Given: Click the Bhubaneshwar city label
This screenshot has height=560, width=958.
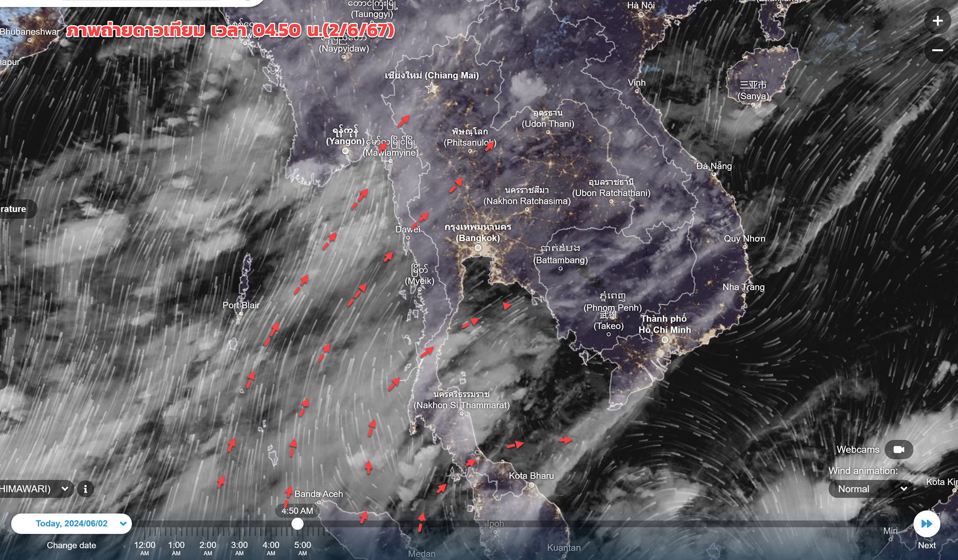Looking at the screenshot, I should (x=30, y=32).
